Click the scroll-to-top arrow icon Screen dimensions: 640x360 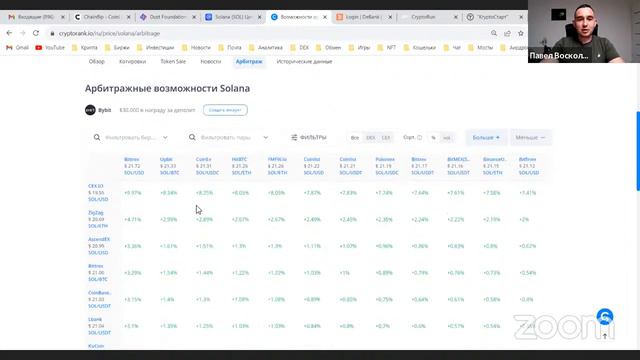[605, 336]
